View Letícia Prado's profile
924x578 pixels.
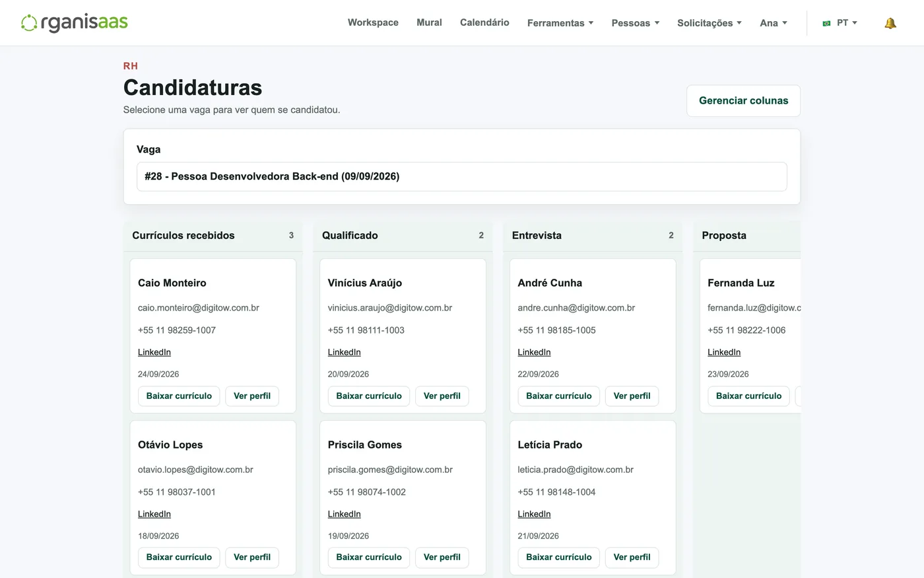(632, 557)
